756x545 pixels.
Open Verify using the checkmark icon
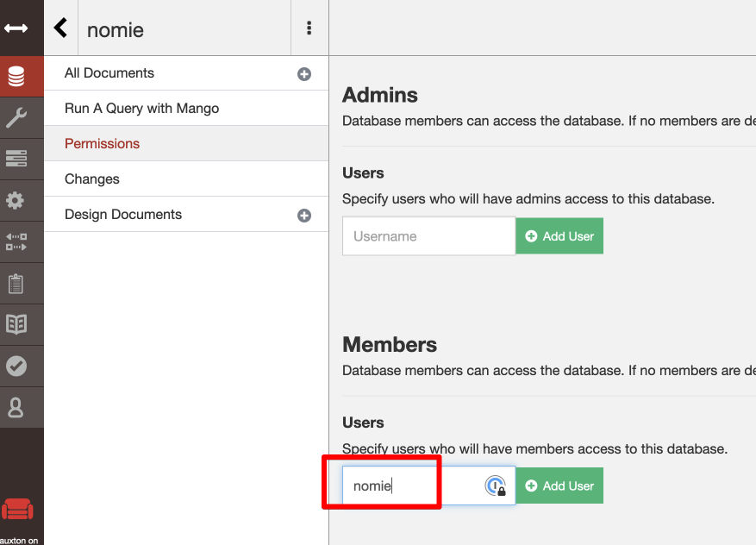(22, 366)
